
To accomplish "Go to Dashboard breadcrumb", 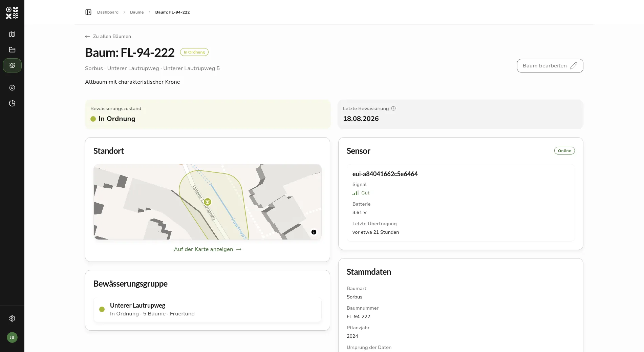I will point(108,12).
